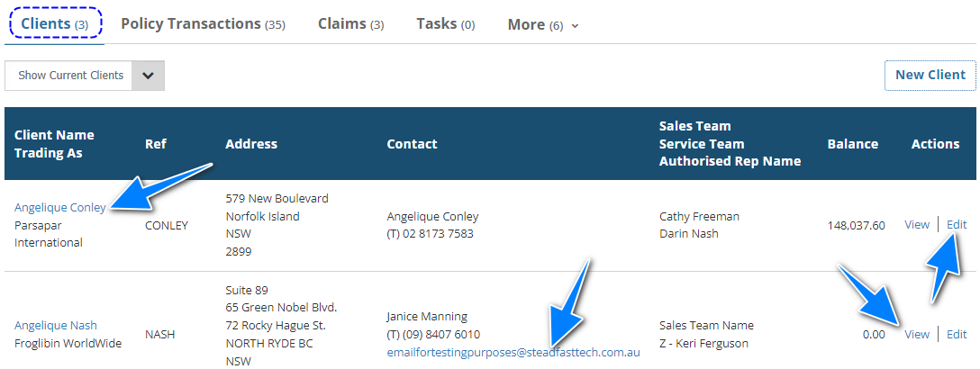980x369 pixels.
Task: Click the Address column header
Action: point(251,144)
